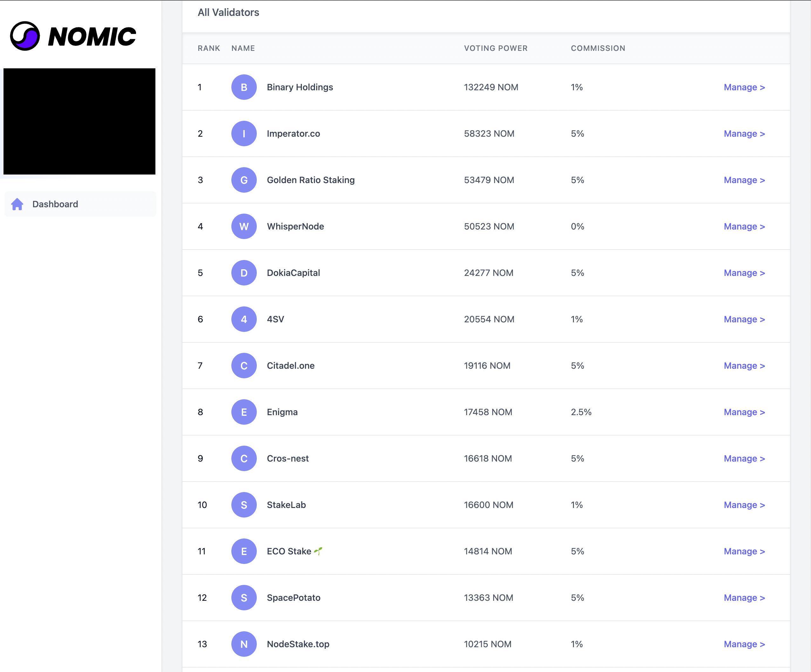Click the Nomic logo icon
Screen dimensions: 811x672
point(25,36)
